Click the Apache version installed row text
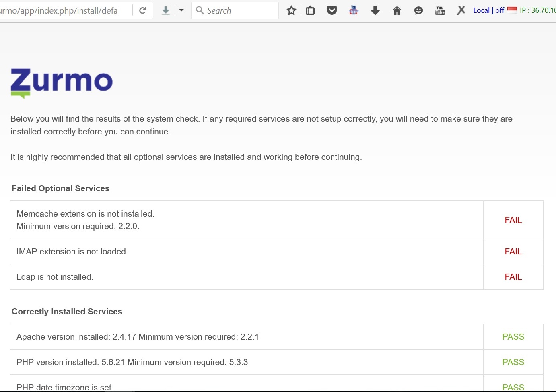 (138, 337)
